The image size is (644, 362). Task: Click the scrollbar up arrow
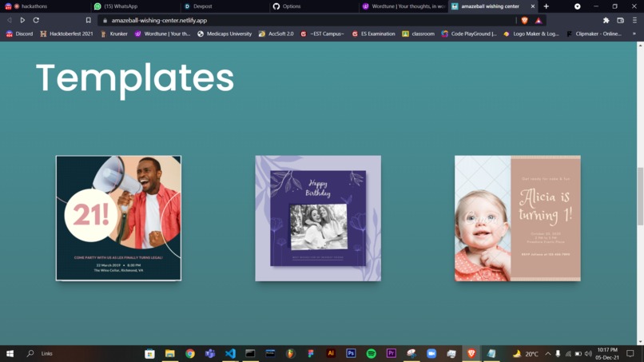pos(640,45)
